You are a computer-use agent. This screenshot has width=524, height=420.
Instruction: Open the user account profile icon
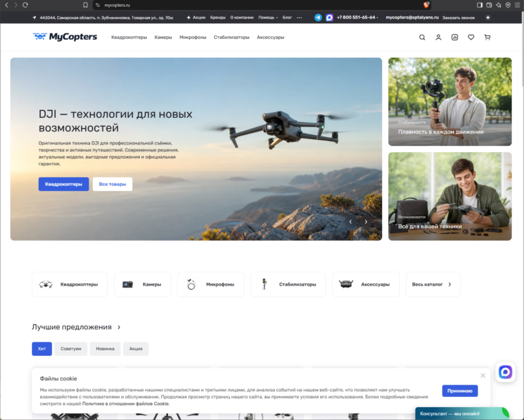point(439,37)
